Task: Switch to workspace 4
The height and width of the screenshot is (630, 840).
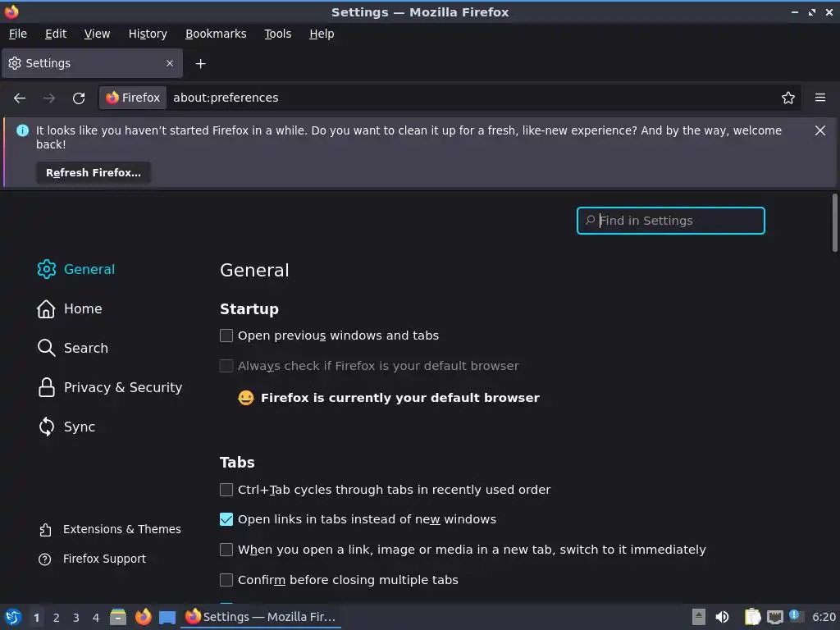Action: coord(96,618)
